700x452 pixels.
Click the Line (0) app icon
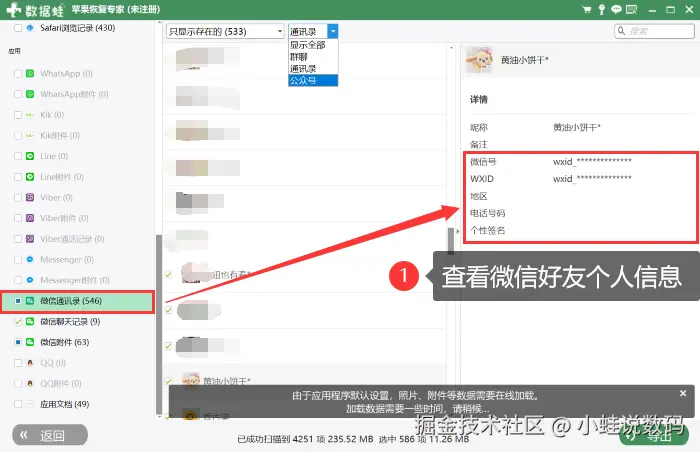tap(30, 156)
